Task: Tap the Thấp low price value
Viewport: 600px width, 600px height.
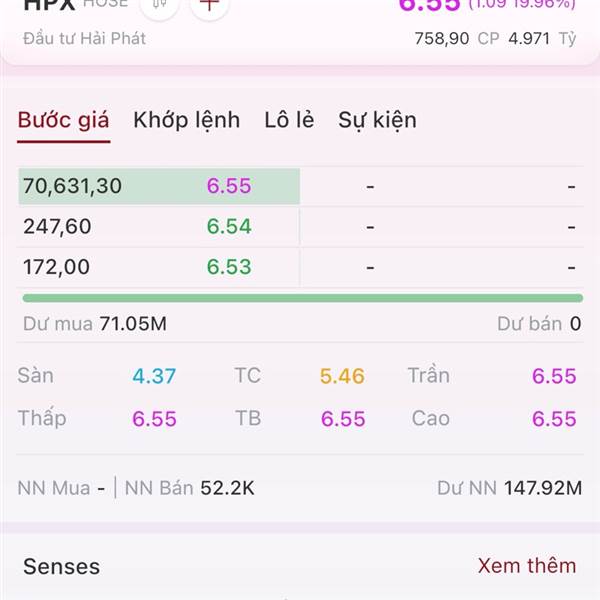Action: click(x=154, y=419)
